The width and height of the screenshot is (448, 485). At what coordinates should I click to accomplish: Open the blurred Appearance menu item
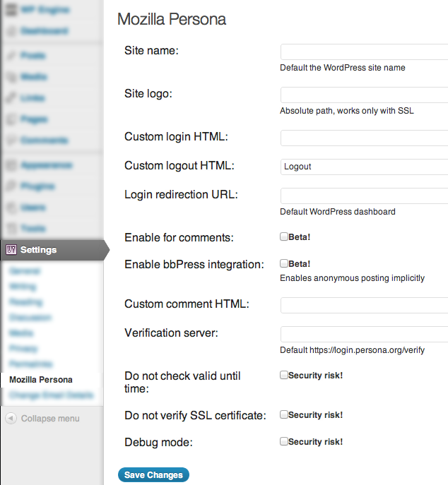click(47, 165)
